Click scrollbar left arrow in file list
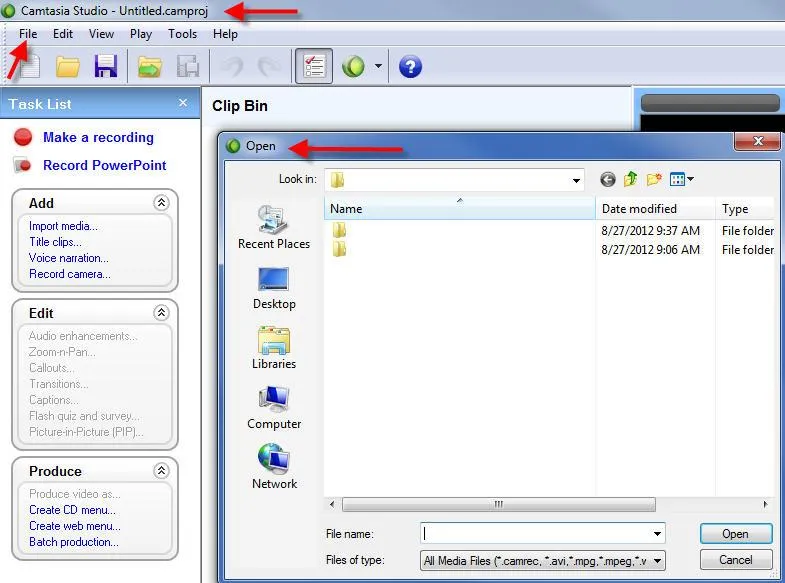 point(332,504)
